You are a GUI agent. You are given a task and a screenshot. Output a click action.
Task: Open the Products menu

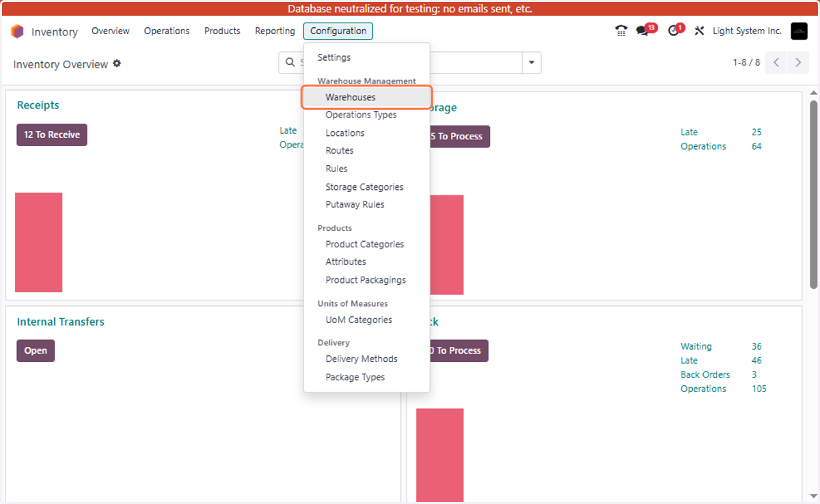pyautogui.click(x=222, y=31)
